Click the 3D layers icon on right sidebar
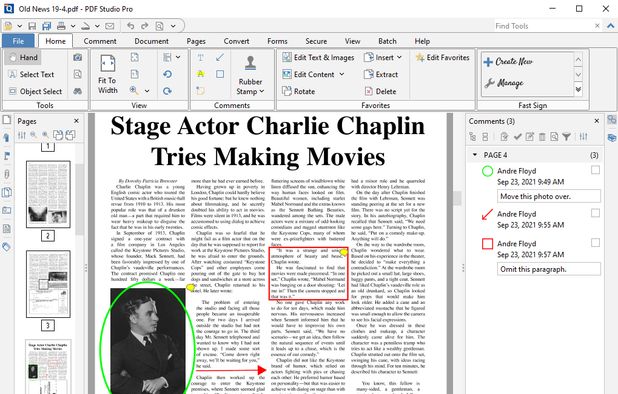This screenshot has height=394, width=618. tap(612, 138)
